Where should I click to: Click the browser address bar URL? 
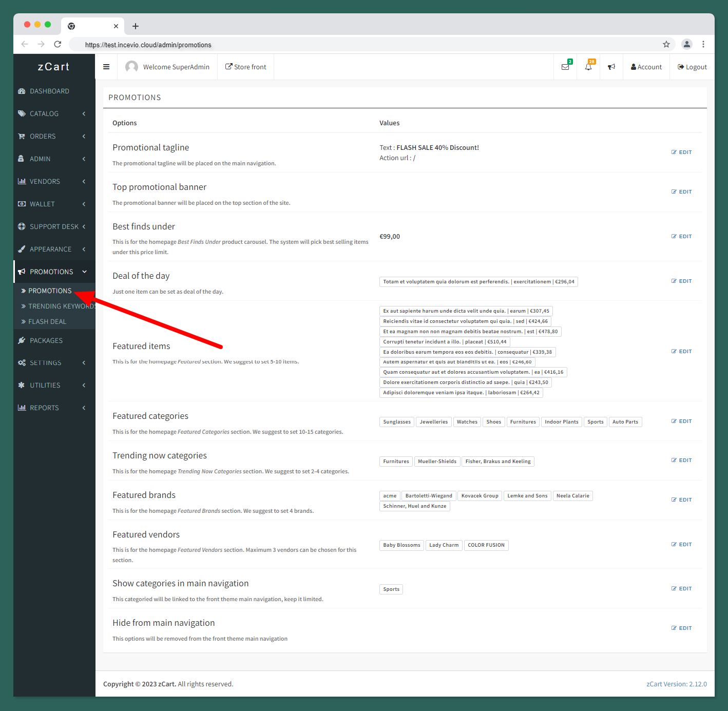tap(148, 45)
